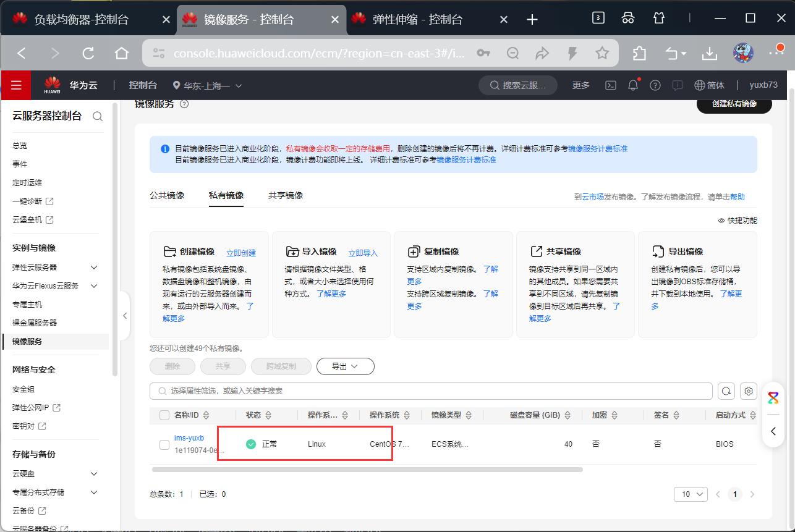This screenshot has width=795, height=532.
Task: Open browser extensions puzzle icon
Action: pyautogui.click(x=640, y=54)
